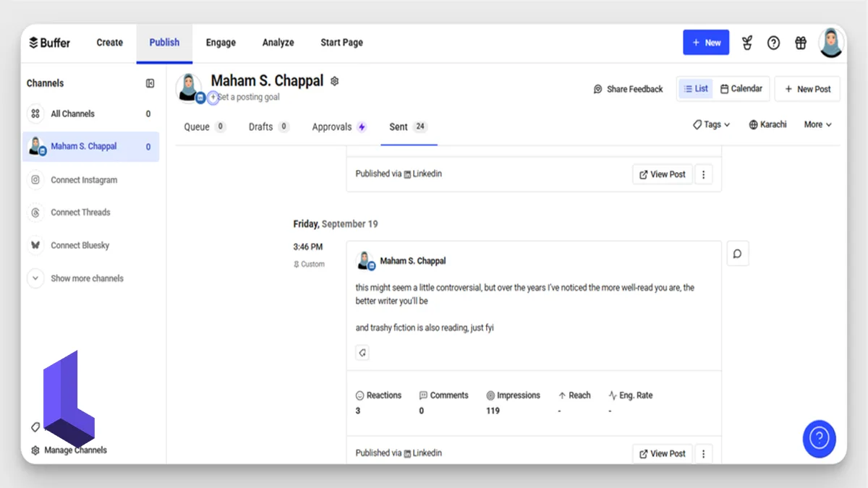Select the List view toggle
Screen dimensions: 868x488
tap(695, 88)
